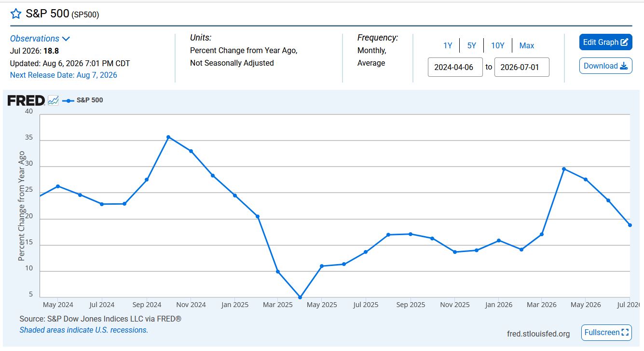Click the 'May 2025' x-axis label
The width and height of the screenshot is (644, 351).
pyautogui.click(x=322, y=305)
